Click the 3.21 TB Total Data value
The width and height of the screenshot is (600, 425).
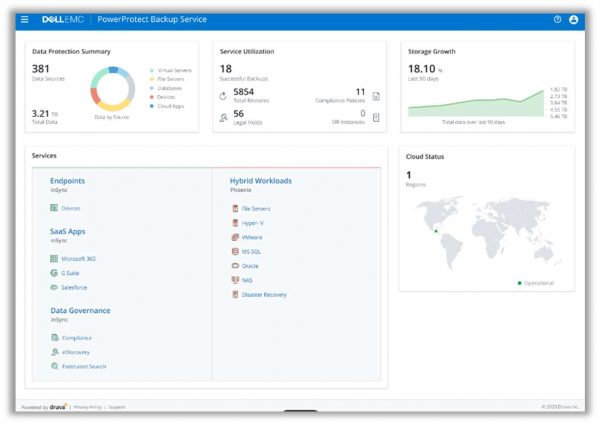coord(45,114)
